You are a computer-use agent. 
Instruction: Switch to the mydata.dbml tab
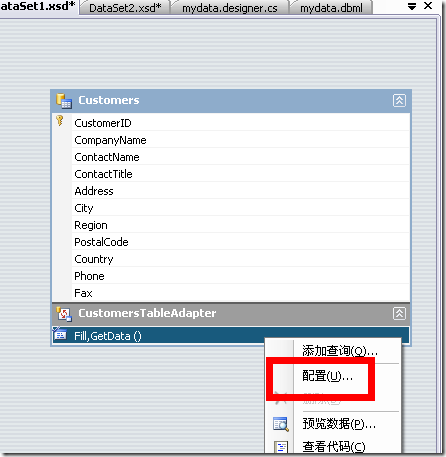(x=331, y=8)
